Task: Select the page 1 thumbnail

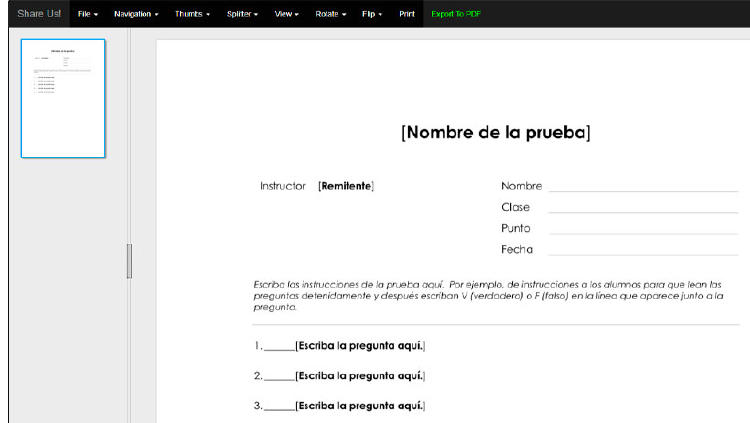Action: pyautogui.click(x=63, y=98)
